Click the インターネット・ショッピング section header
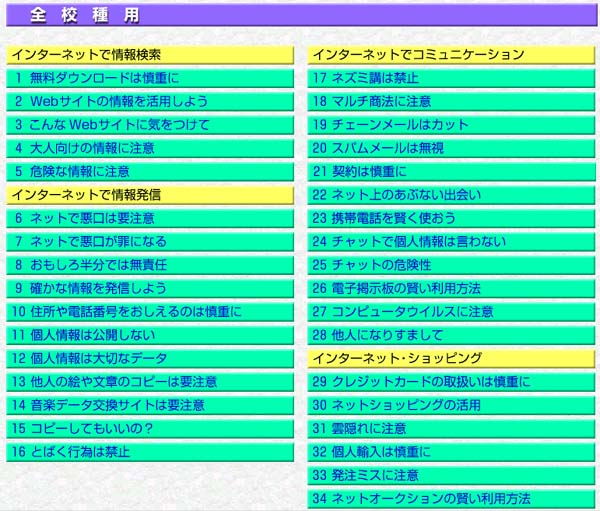The height and width of the screenshot is (511, 600). tap(451, 359)
